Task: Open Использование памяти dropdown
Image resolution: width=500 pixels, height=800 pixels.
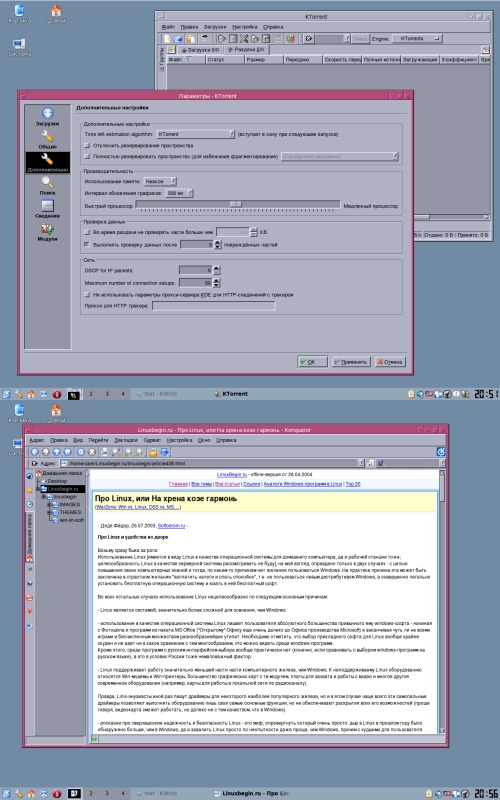Action: click(160, 181)
